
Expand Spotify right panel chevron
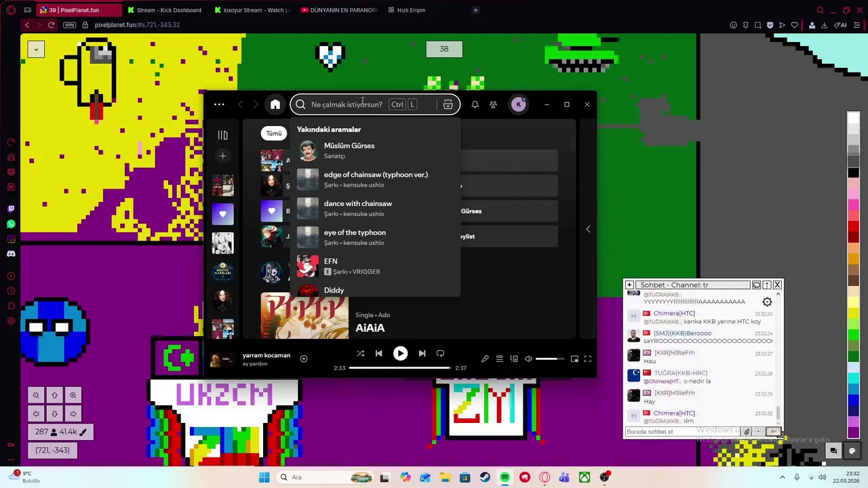click(x=588, y=229)
